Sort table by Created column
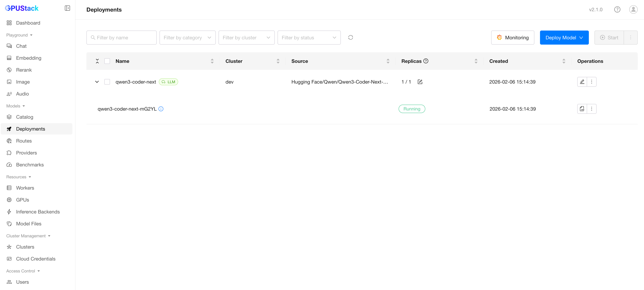This screenshot has width=644, height=290. (x=564, y=61)
